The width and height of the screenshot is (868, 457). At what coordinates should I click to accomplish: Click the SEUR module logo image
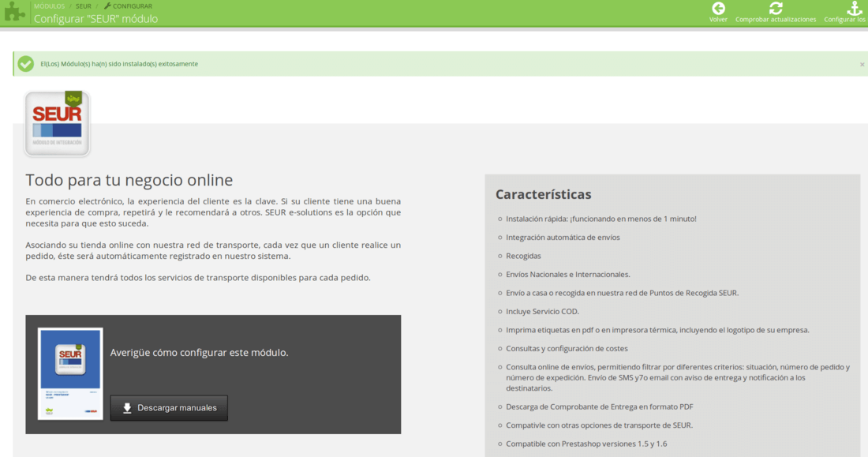[x=57, y=124]
